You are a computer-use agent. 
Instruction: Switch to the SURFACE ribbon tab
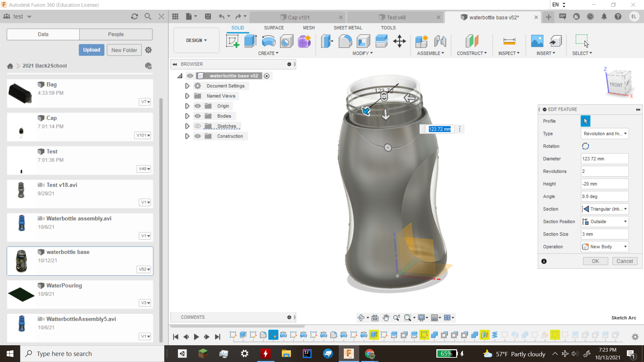[274, 28]
